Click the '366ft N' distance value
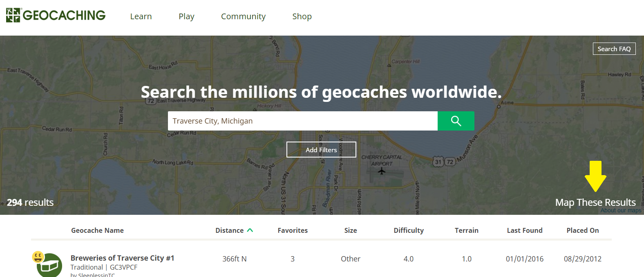Viewport: 644px width, 277px height. pyautogui.click(x=235, y=259)
